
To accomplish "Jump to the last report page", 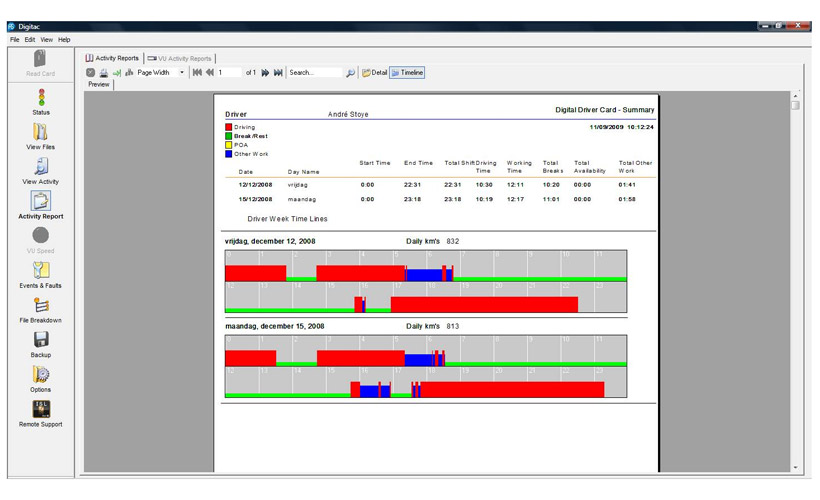I will coord(278,73).
